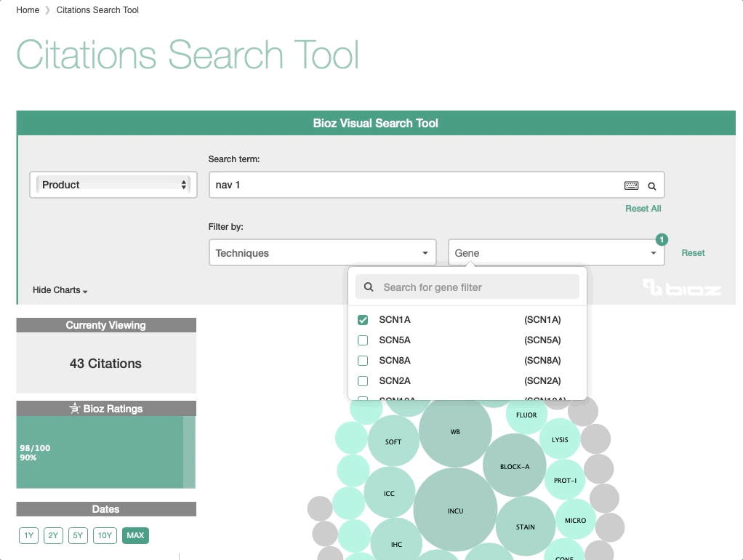
Task: Click the 98/100 Bioz rating bar
Action: [100, 452]
